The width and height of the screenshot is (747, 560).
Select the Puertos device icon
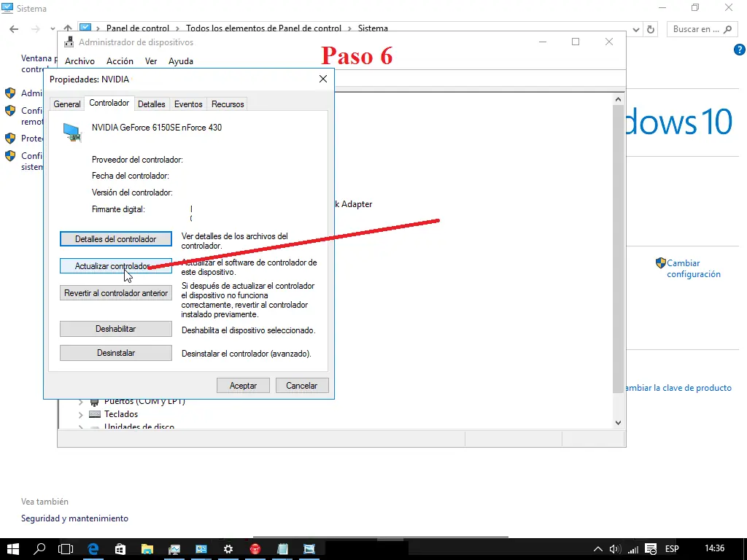pos(95,402)
